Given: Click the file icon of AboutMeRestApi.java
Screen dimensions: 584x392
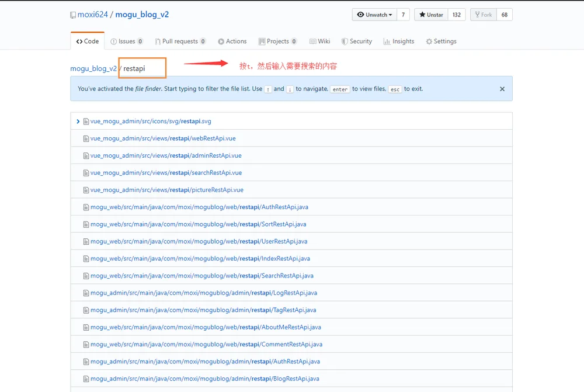Looking at the screenshot, I should pos(86,327).
